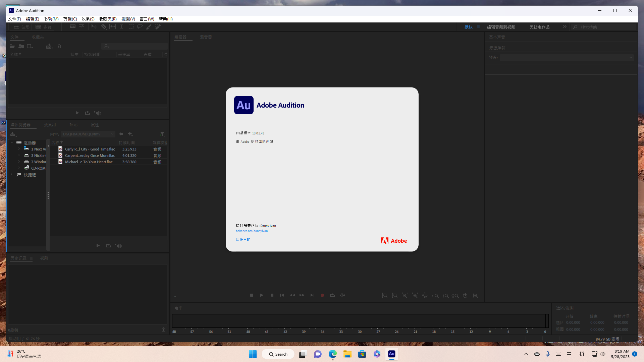Click the trash icon in Files panel
Image resolution: width=644 pixels, height=362 pixels.
pos(59,46)
